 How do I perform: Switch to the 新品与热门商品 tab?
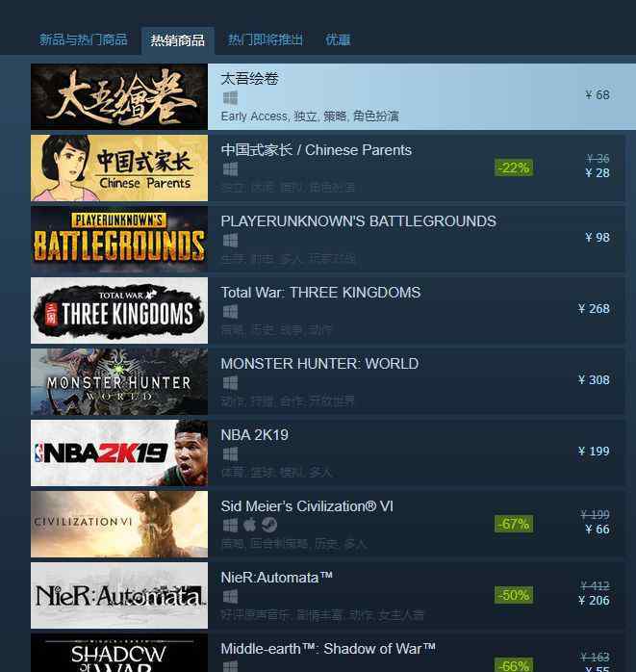83,39
